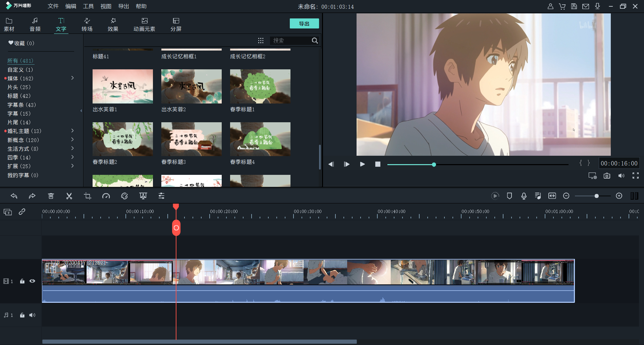Click the scissors split tool

tap(69, 196)
